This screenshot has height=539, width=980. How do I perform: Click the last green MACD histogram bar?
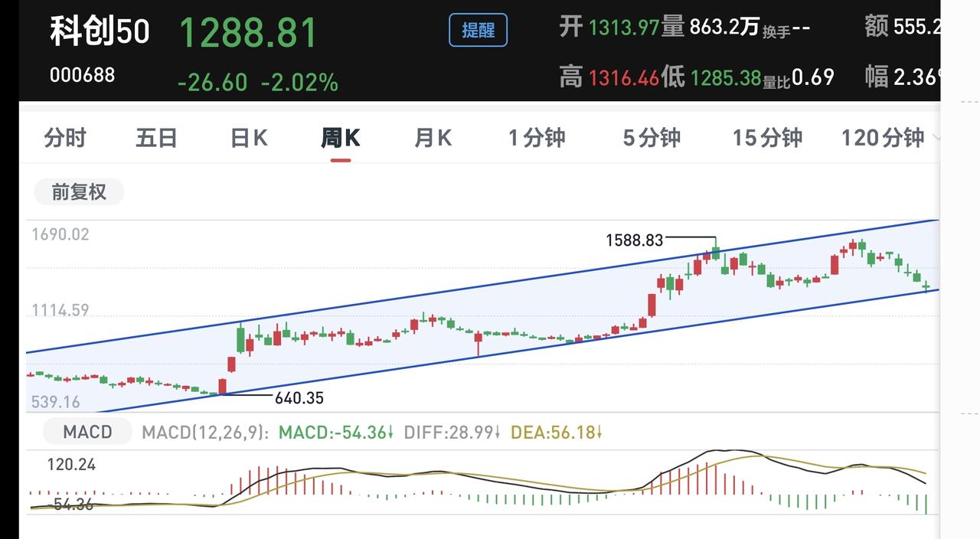click(x=926, y=504)
